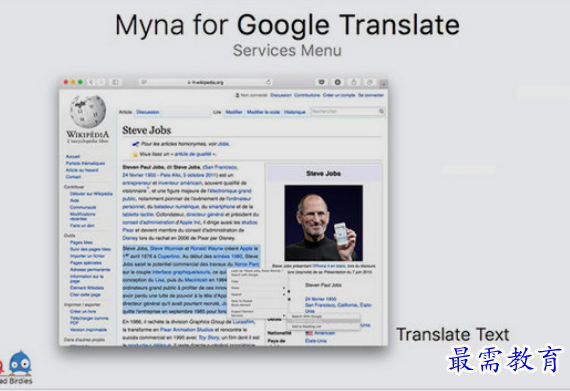Click the Reader view icon in address bar
570x391 pixels.
[x=144, y=82]
